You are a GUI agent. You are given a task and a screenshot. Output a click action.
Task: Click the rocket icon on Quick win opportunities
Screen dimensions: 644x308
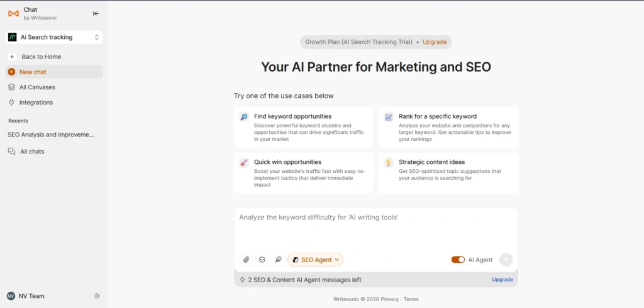click(x=244, y=163)
